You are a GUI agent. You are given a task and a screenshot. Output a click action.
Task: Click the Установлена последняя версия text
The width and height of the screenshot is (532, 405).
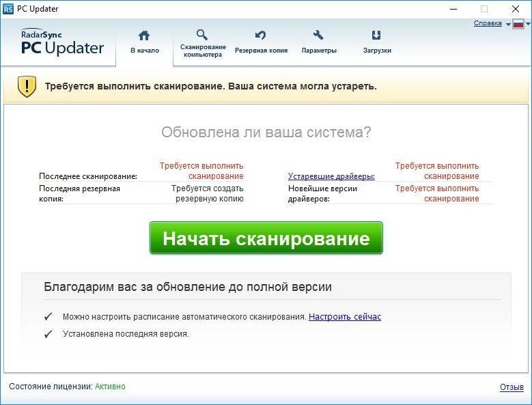click(x=126, y=334)
